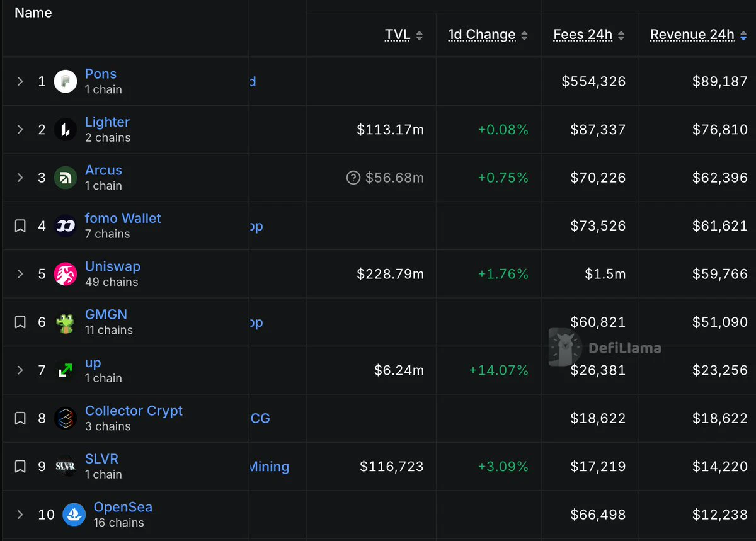Click the blue OpenSea logo
Viewport: 756px width, 541px height.
pyautogui.click(x=74, y=515)
